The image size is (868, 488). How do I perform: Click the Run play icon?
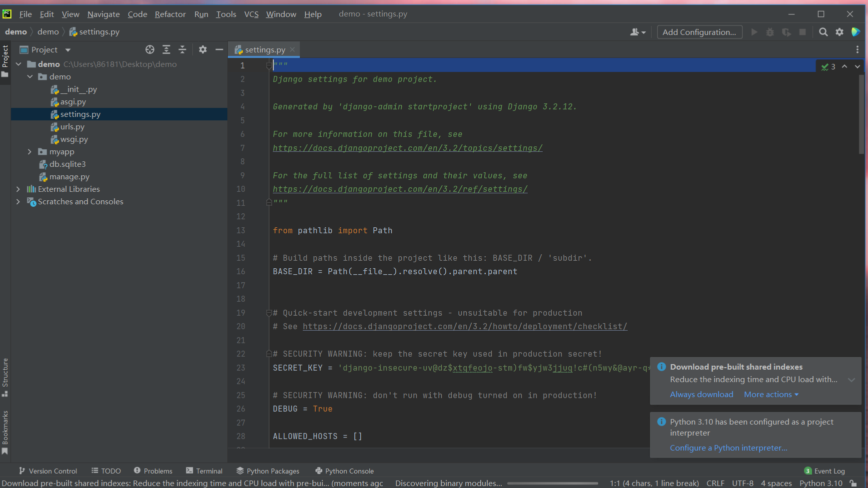coord(755,32)
